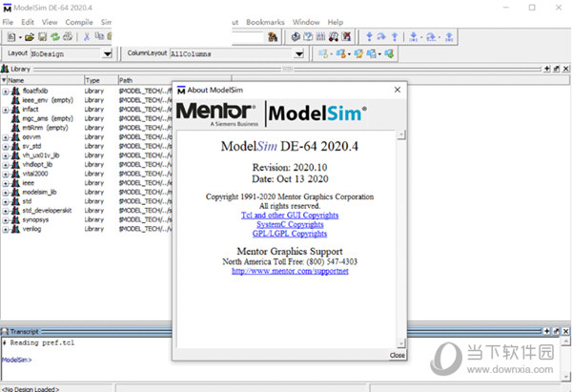The image size is (572, 392).
Task: Expand the vital2000 library node
Action: [6, 175]
